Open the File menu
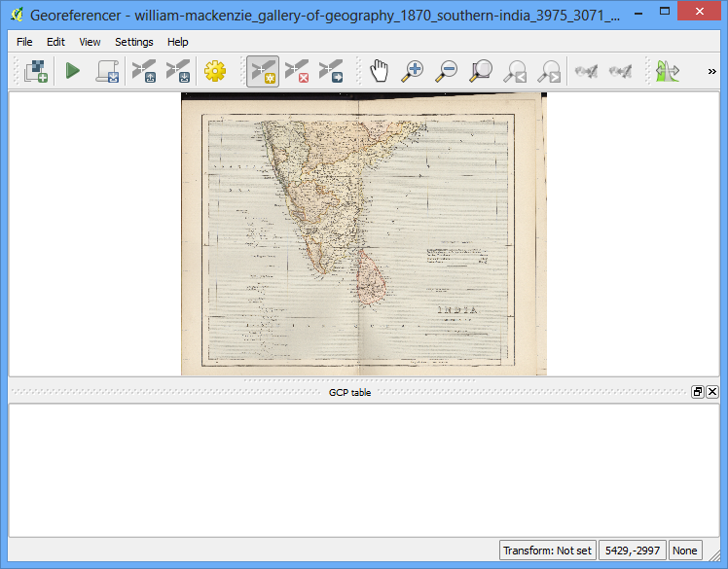 tap(24, 42)
